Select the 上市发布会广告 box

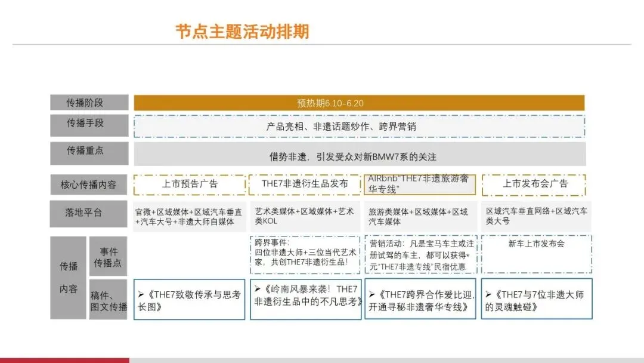tap(535, 185)
